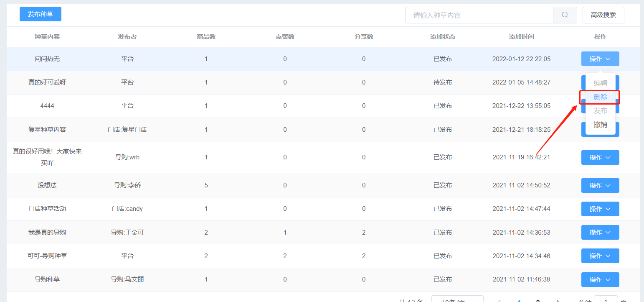The height and width of the screenshot is (302, 644).
Task: Click the 发布种草 button
Action: [41, 14]
